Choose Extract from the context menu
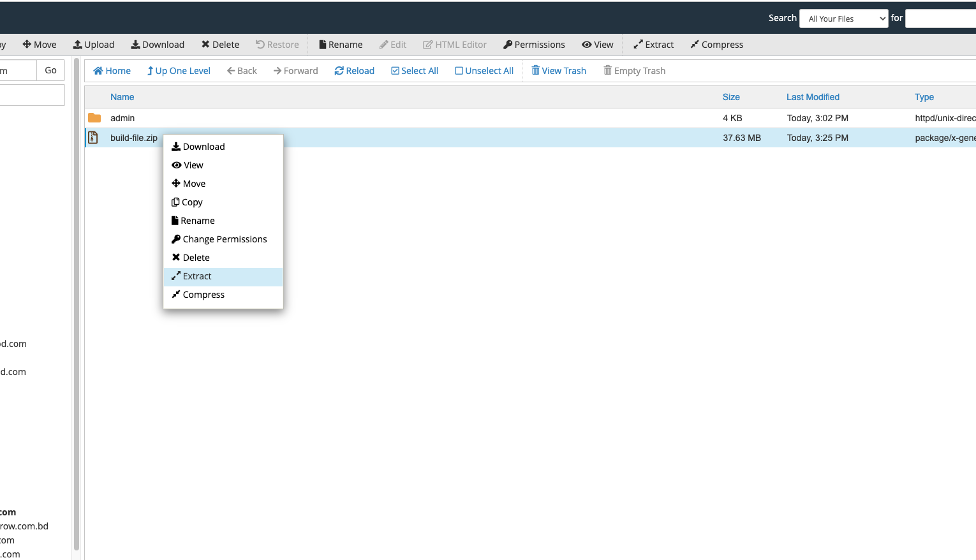976x560 pixels. click(197, 276)
